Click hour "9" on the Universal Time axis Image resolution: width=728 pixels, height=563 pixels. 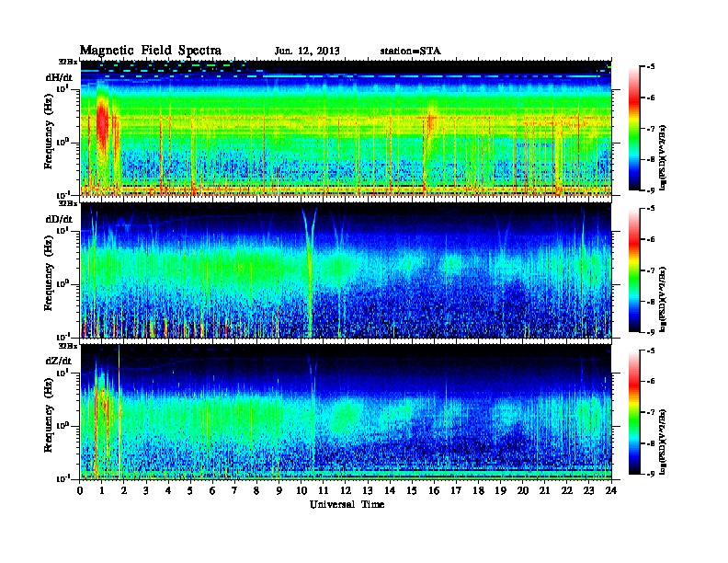pos(279,490)
